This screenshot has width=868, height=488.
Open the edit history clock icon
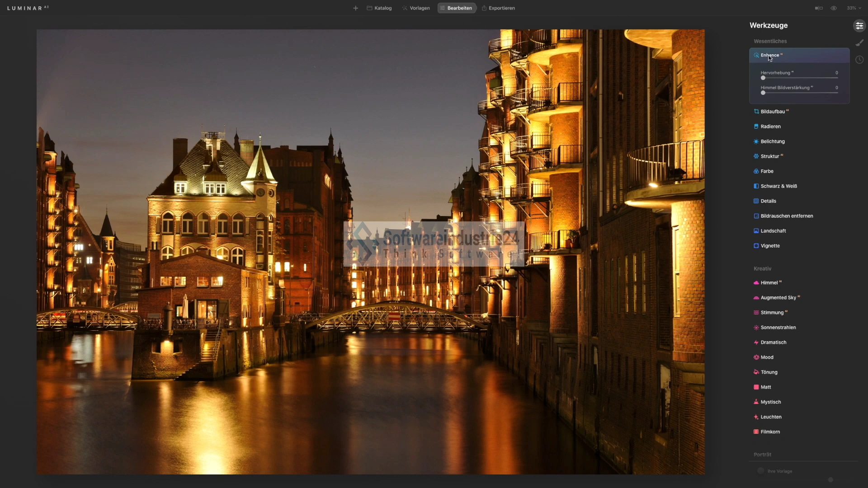coord(859,60)
